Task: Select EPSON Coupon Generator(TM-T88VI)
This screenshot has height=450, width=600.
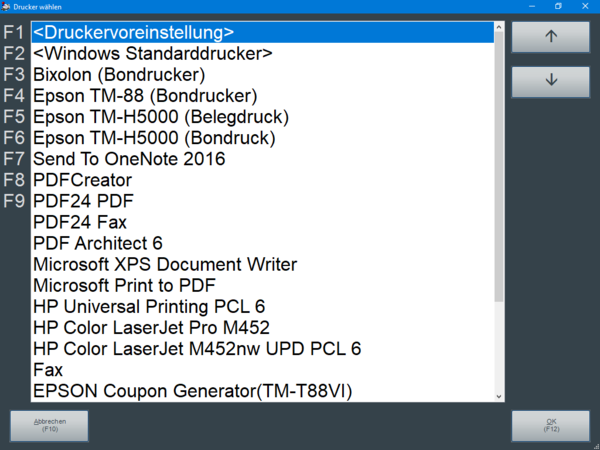Action: click(192, 390)
